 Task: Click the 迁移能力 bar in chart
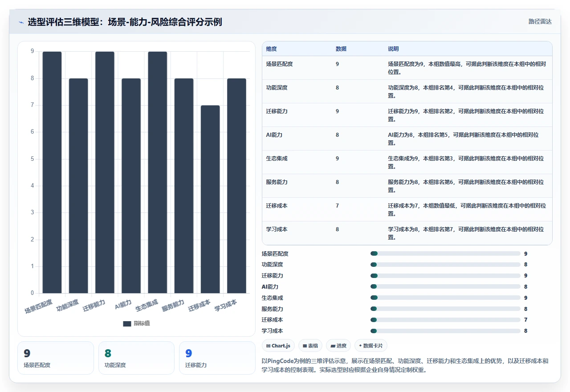pos(105,172)
